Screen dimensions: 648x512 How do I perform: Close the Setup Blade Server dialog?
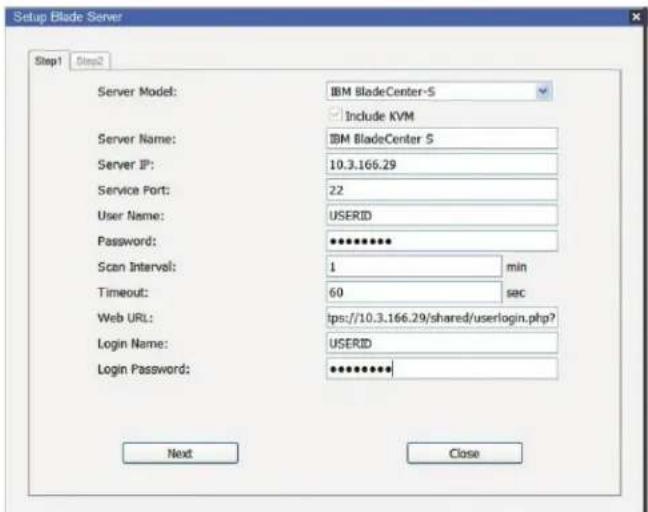point(636,17)
